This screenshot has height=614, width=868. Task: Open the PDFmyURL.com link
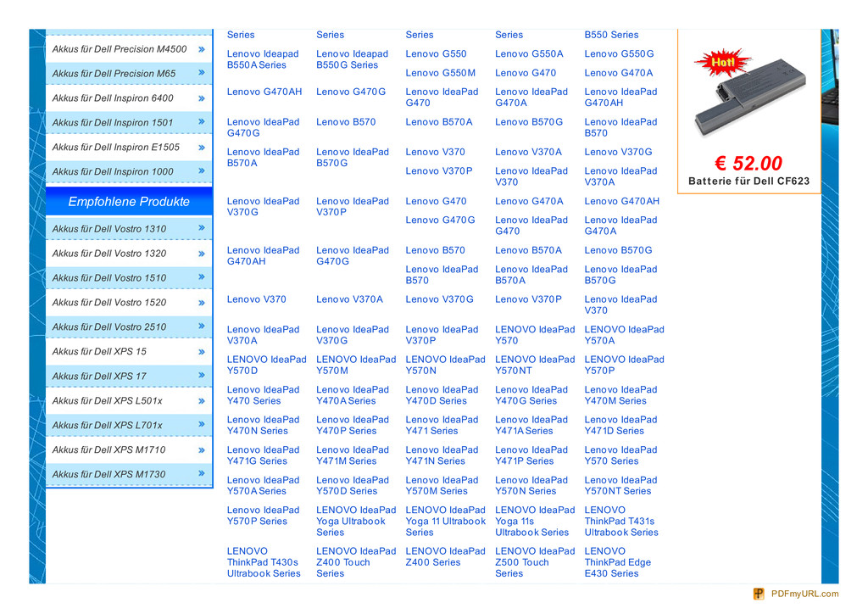tap(804, 594)
